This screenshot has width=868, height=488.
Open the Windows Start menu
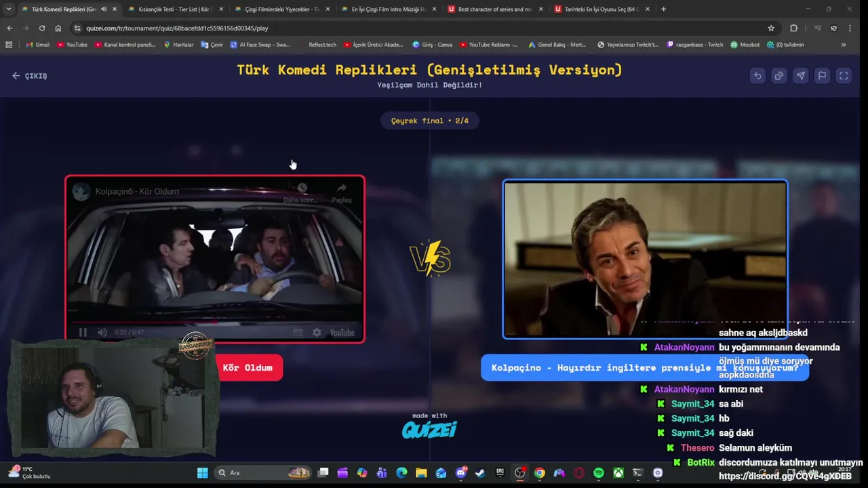coord(202,472)
